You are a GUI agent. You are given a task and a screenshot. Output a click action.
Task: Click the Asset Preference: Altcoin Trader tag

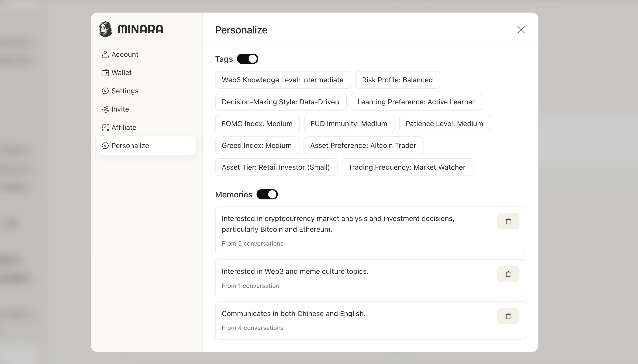pos(363,145)
